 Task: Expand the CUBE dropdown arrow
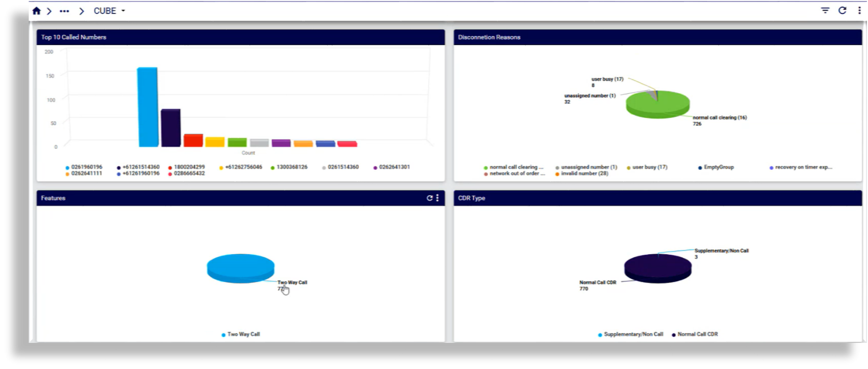click(x=123, y=11)
